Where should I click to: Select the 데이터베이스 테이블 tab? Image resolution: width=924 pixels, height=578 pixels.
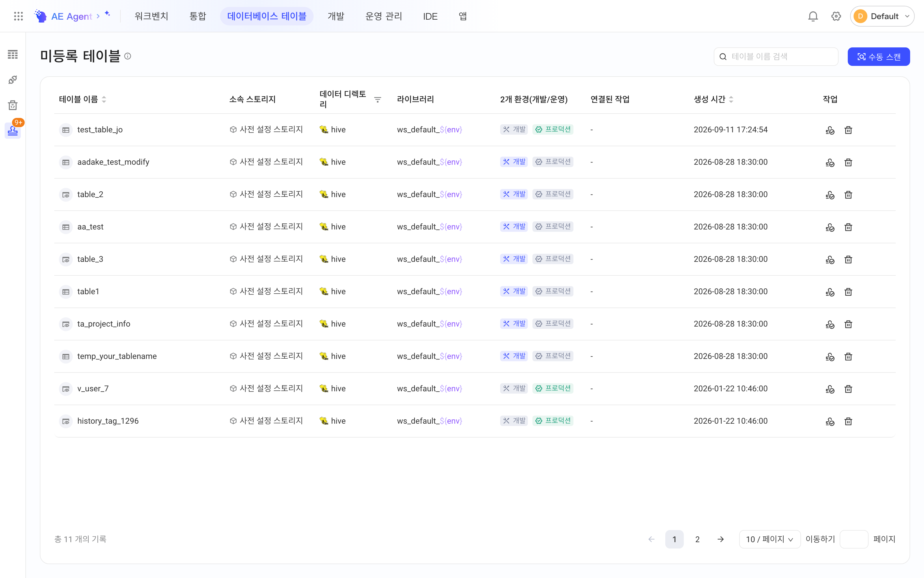point(267,16)
